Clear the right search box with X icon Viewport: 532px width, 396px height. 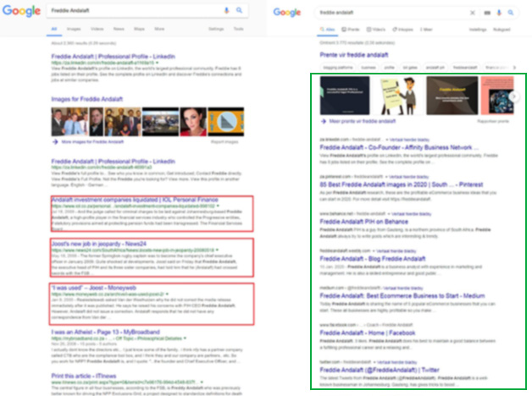click(472, 14)
